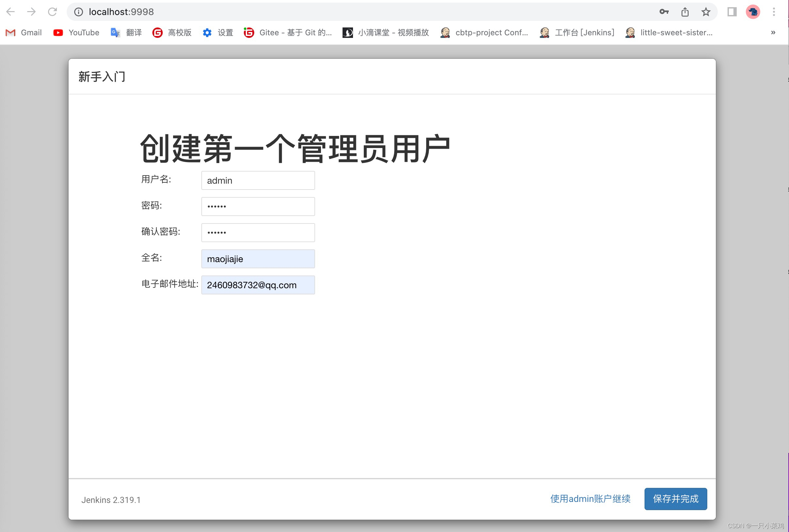
Task: Open Chrome three-dot menu
Action: point(774,12)
